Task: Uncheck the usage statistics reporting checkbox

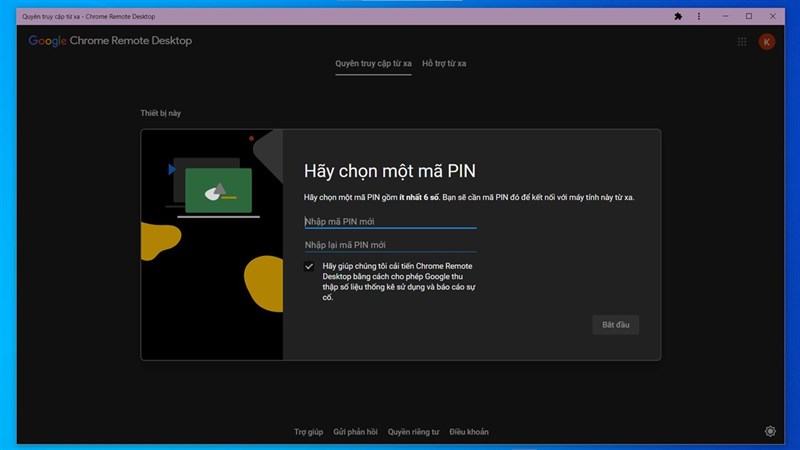Action: point(309,267)
